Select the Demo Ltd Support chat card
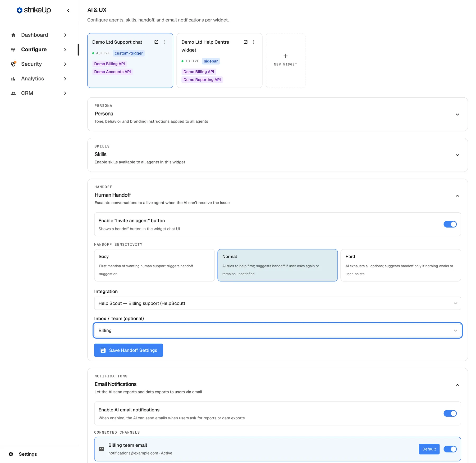Image resolution: width=476 pixels, height=463 pixels. 130,60
